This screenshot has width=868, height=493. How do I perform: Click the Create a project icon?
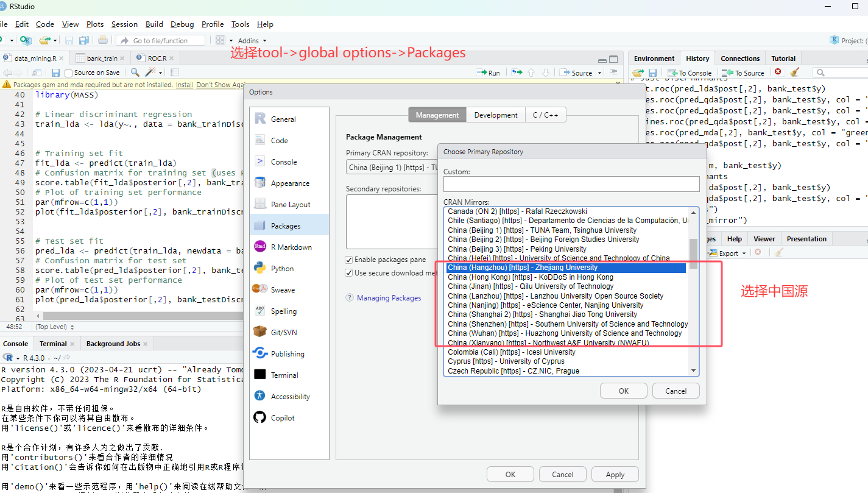[x=25, y=40]
